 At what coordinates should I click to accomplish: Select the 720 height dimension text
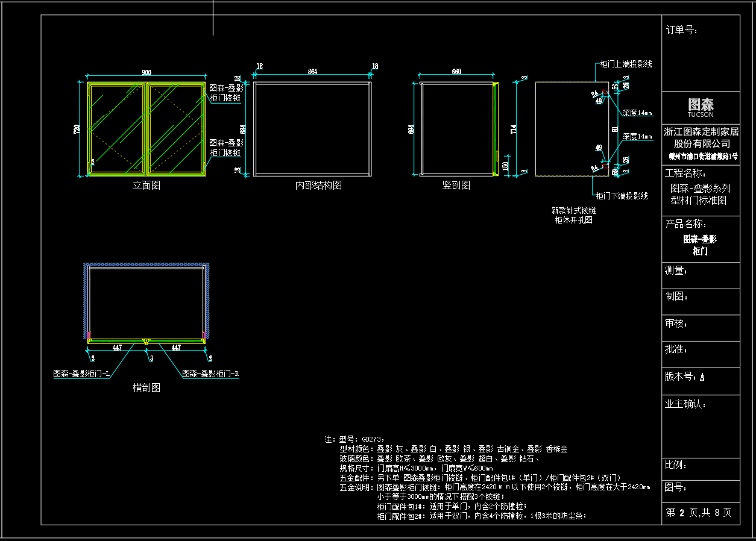coord(77,129)
